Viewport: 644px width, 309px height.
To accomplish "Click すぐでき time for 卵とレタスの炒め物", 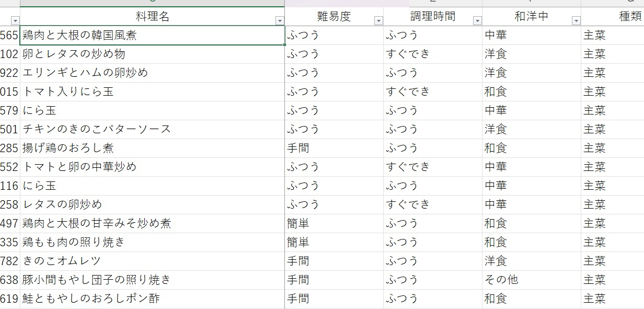I will 433,54.
